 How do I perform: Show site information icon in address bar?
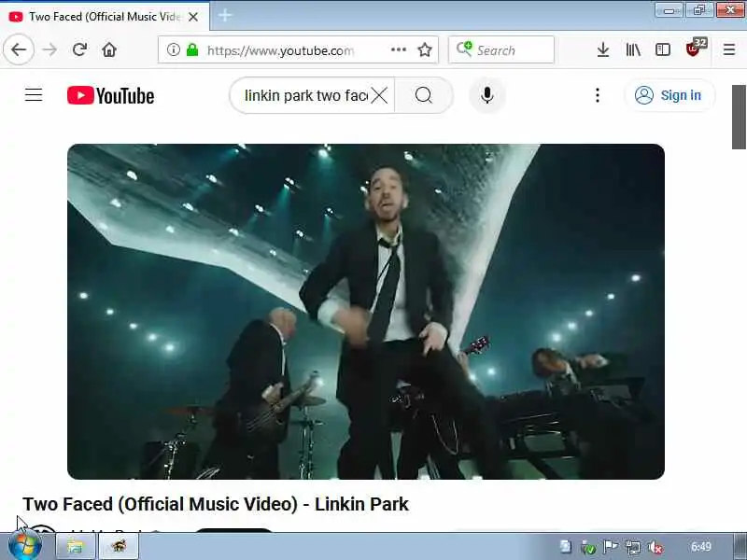tap(174, 49)
